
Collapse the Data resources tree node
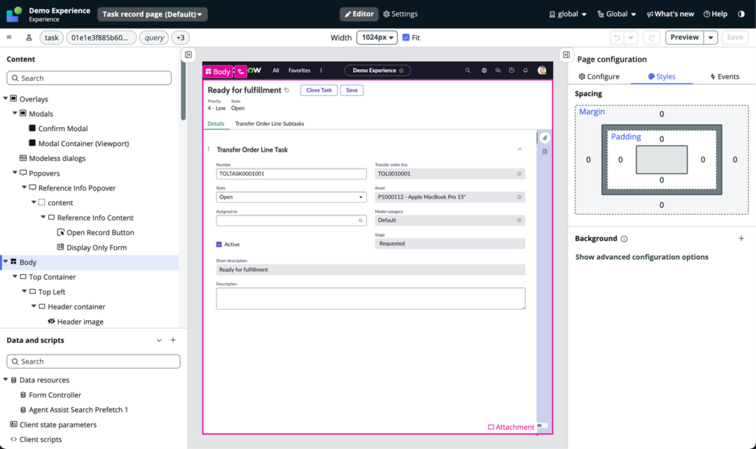[5, 380]
